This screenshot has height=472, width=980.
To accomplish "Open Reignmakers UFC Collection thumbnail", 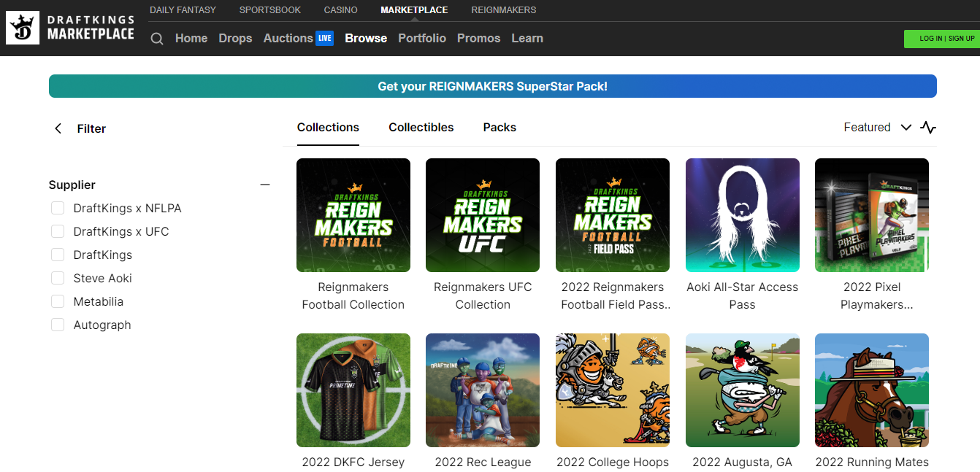I will click(483, 215).
